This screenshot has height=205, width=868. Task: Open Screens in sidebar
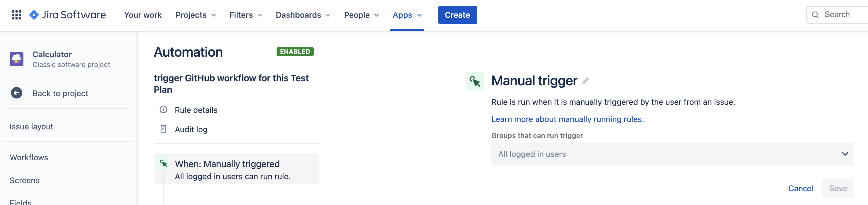tap(25, 180)
